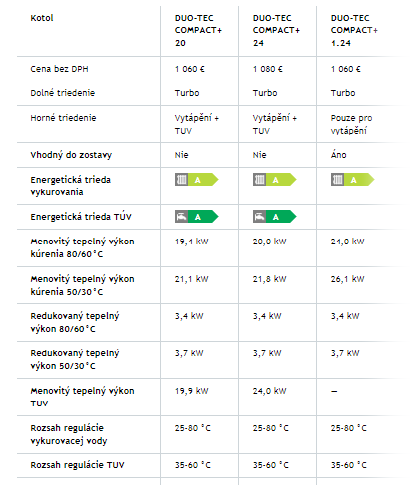Image resolution: width=418 pixels, height=485 pixels.
Task: Click the Kotol header label
Action: tap(42, 18)
